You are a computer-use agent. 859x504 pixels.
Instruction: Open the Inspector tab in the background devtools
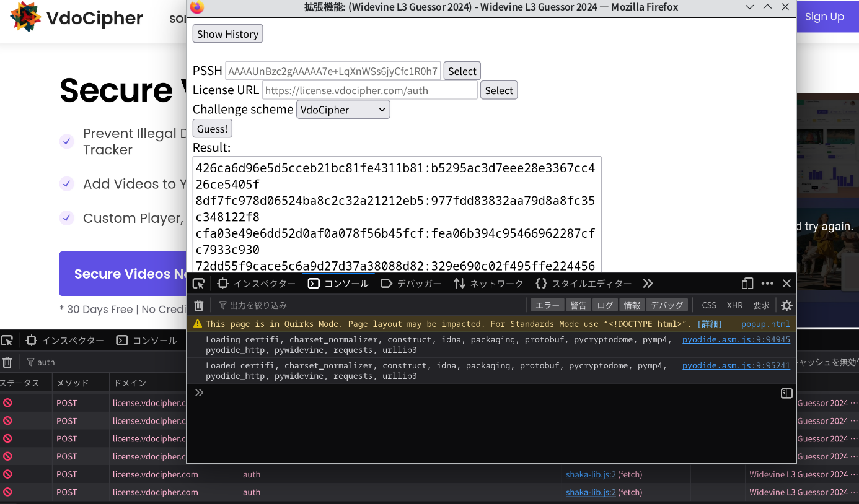pos(65,341)
